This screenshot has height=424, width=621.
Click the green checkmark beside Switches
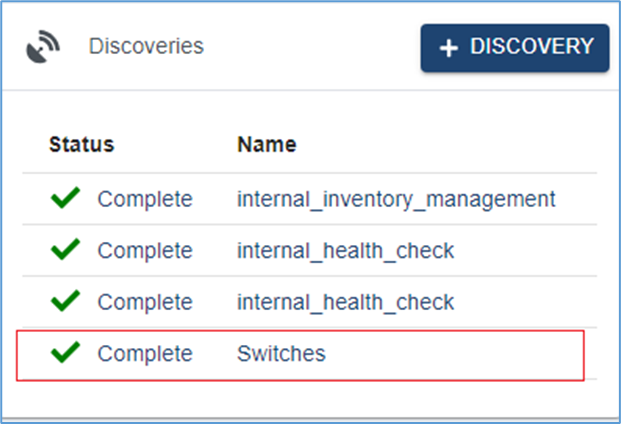65,353
